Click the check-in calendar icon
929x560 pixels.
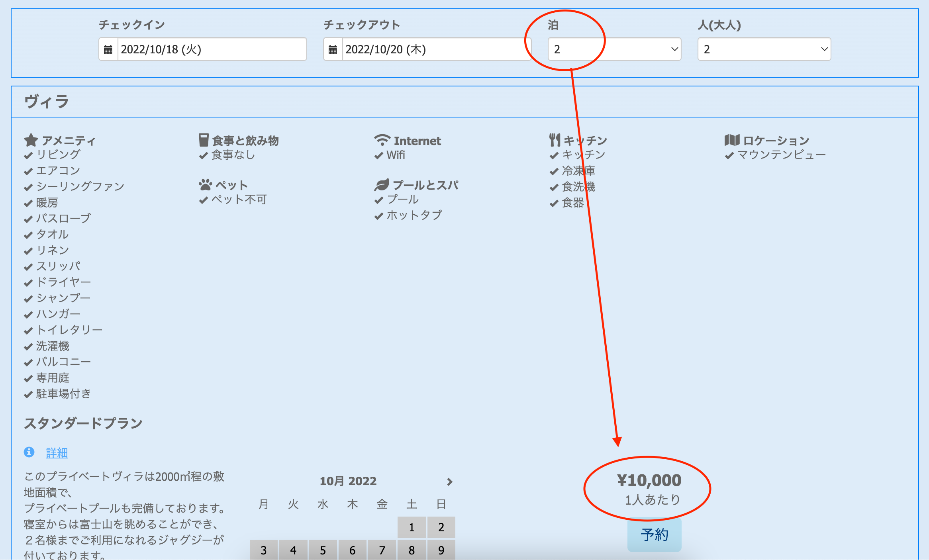point(108,49)
